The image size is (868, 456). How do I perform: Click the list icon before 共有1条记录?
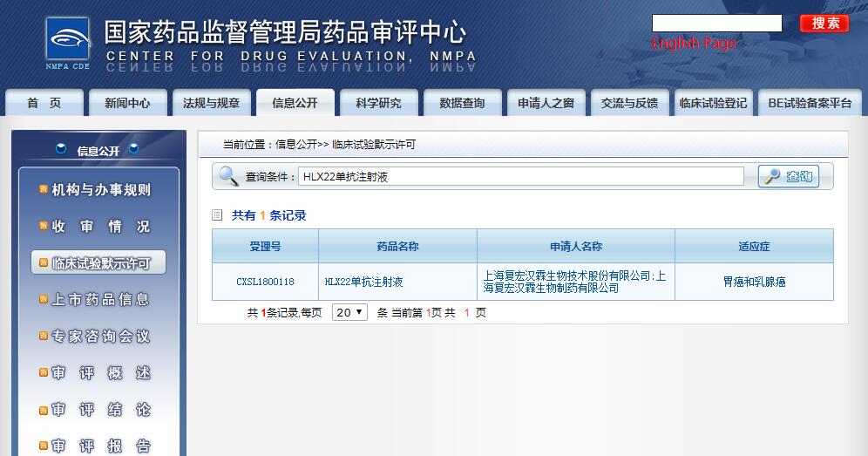(218, 215)
